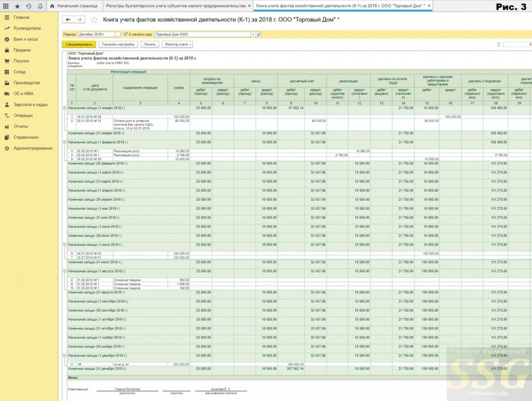This screenshot has height=401, width=532.
Task: Open Favorites star in top bar
Action: 17,6
